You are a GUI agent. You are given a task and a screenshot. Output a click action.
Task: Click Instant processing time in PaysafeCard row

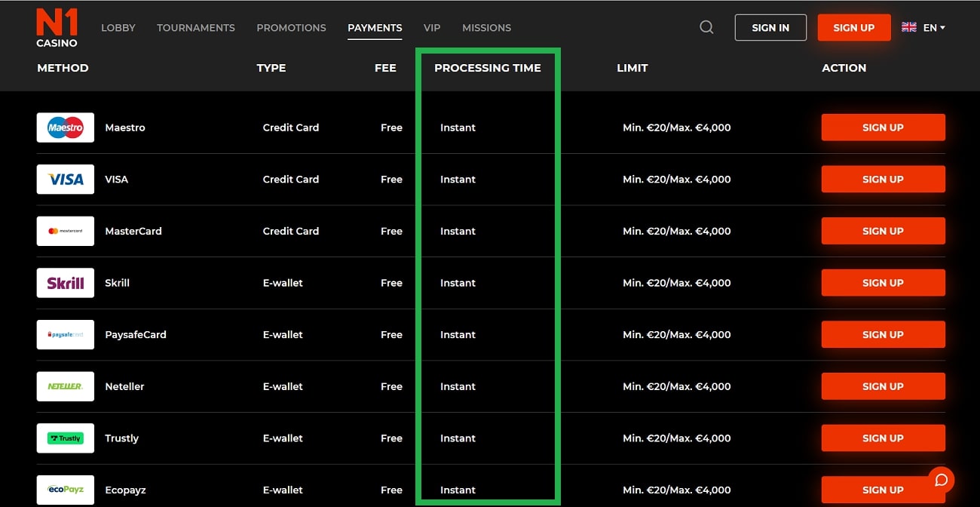(458, 334)
